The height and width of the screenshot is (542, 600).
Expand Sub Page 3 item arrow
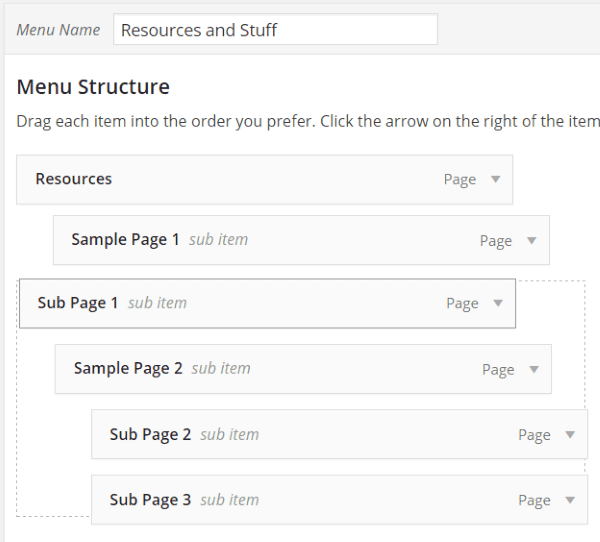tap(570, 500)
